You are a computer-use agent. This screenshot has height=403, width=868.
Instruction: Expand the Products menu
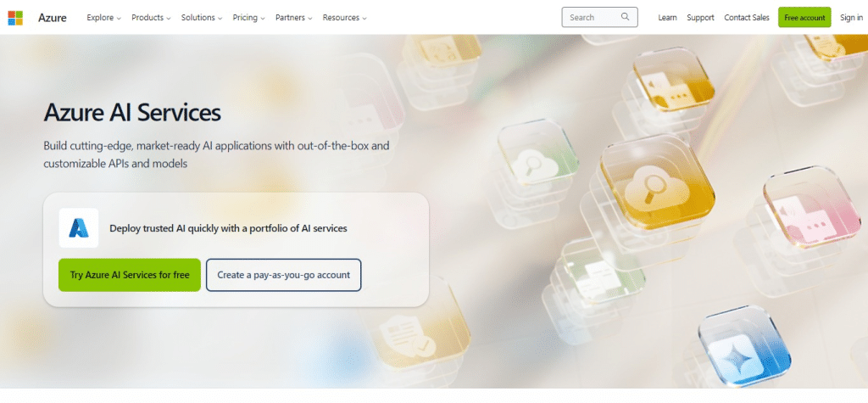click(151, 18)
